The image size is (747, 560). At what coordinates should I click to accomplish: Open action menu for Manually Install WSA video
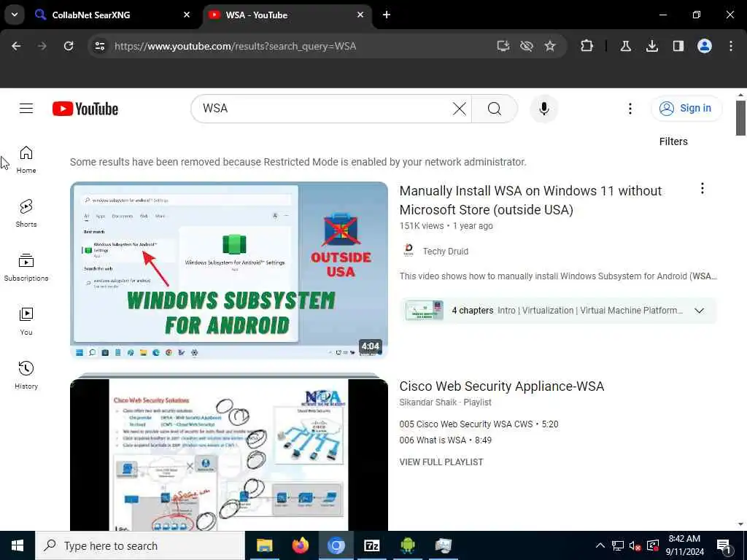pos(702,189)
